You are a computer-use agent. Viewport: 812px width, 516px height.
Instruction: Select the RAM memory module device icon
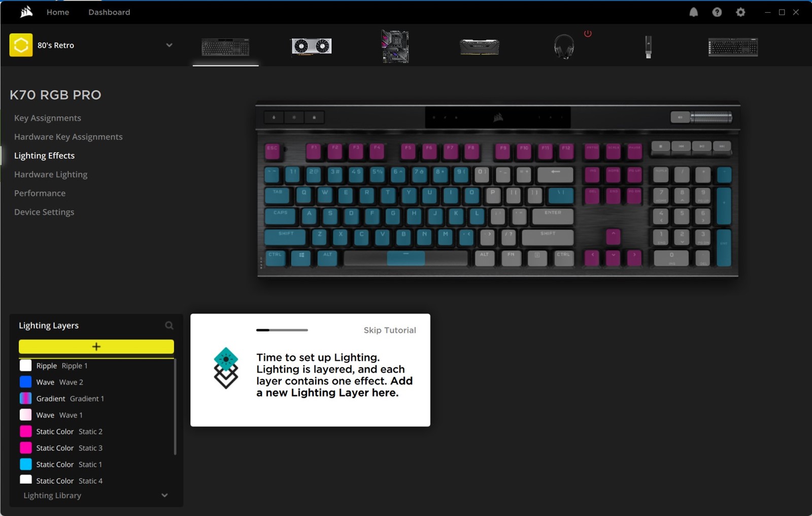[479, 47]
